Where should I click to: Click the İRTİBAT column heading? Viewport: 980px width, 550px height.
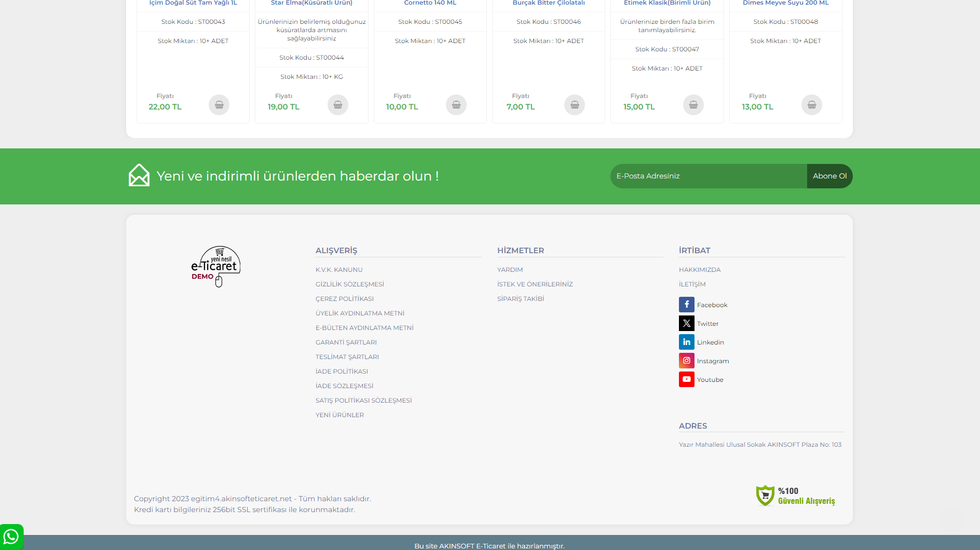coord(695,251)
